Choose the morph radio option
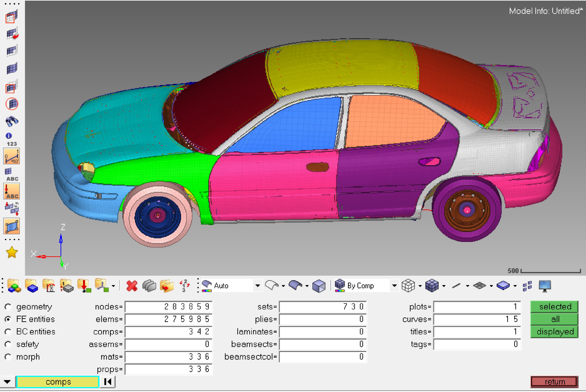The image size is (586, 392). click(x=8, y=357)
